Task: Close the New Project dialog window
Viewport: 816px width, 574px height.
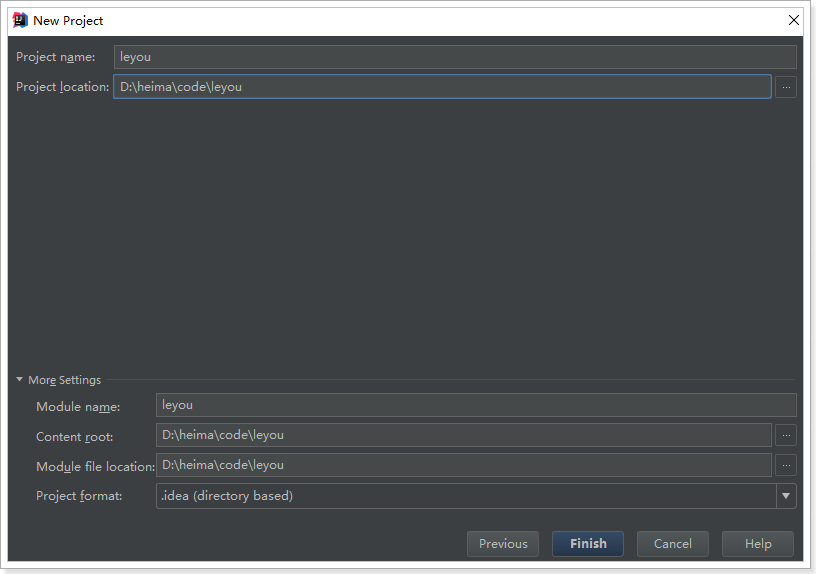Action: (794, 20)
